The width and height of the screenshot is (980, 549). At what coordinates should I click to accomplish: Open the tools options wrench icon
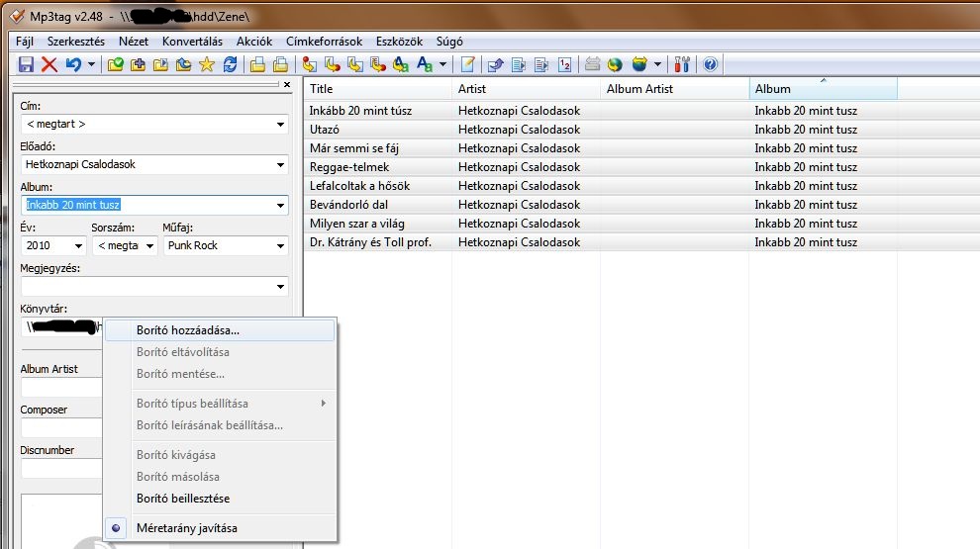[682, 65]
